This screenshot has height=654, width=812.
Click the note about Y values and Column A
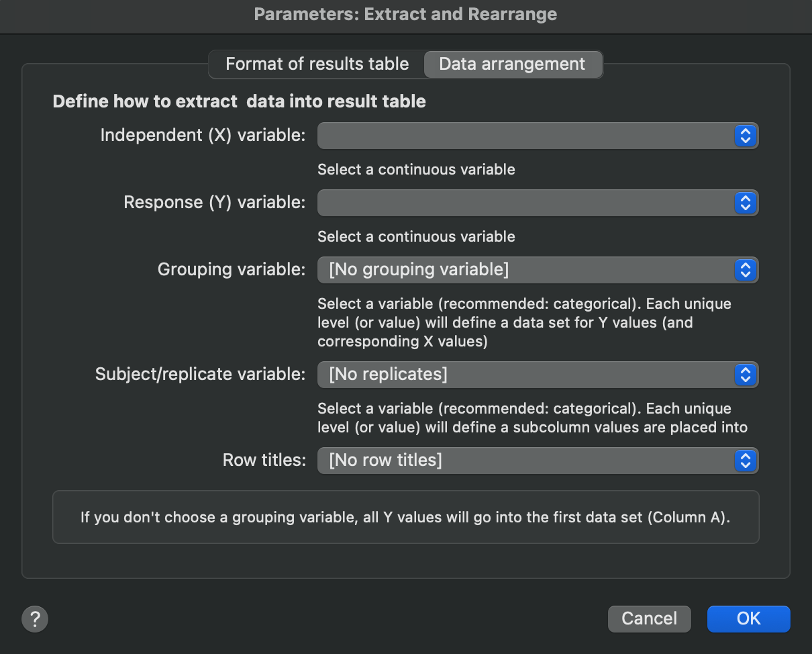pos(405,516)
